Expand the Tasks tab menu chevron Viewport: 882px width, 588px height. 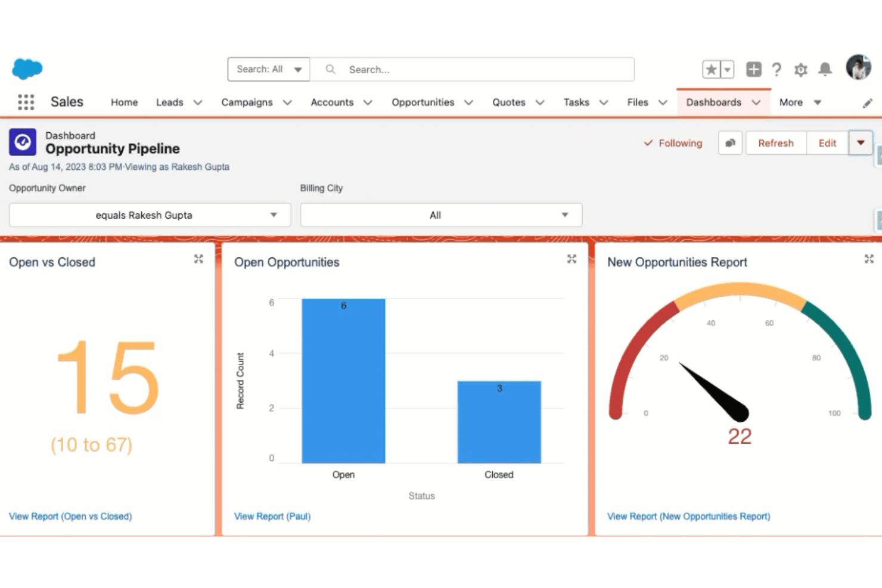tap(604, 102)
